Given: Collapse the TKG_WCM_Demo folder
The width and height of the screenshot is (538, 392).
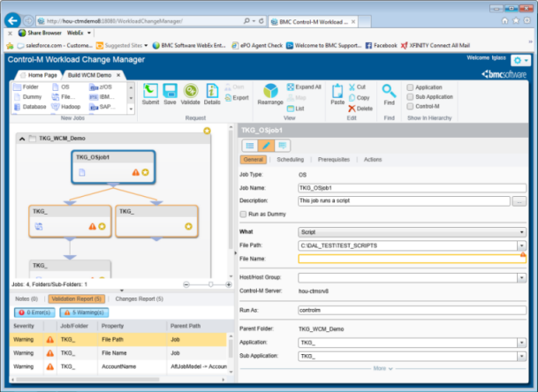Looking at the screenshot, I should (x=22, y=139).
